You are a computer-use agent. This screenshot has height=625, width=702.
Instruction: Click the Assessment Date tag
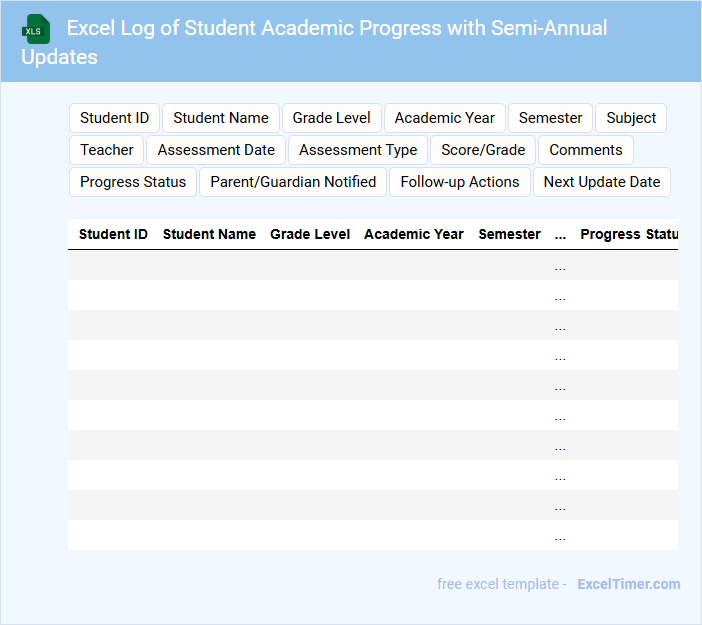coord(216,150)
